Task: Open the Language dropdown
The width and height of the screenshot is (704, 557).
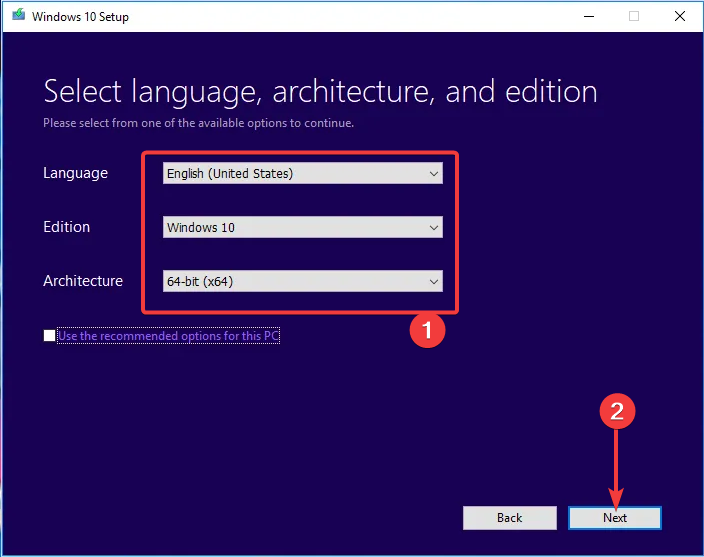Action: point(303,173)
